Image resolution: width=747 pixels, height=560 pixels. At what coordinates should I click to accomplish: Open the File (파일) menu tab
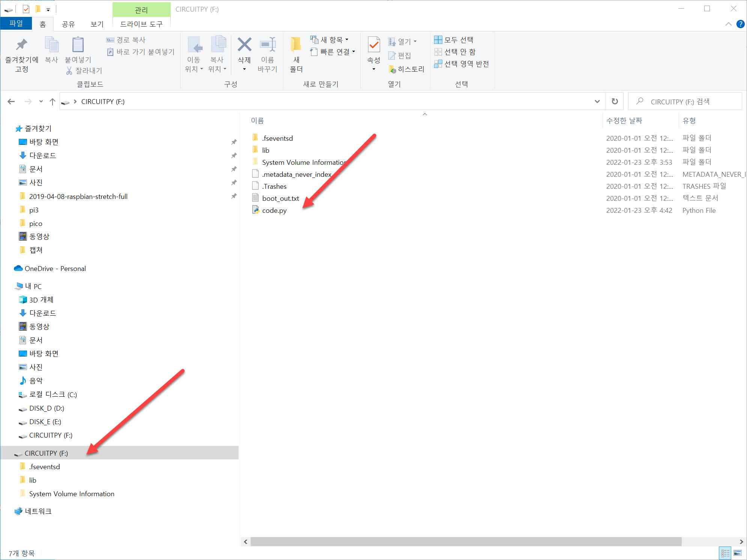click(16, 23)
